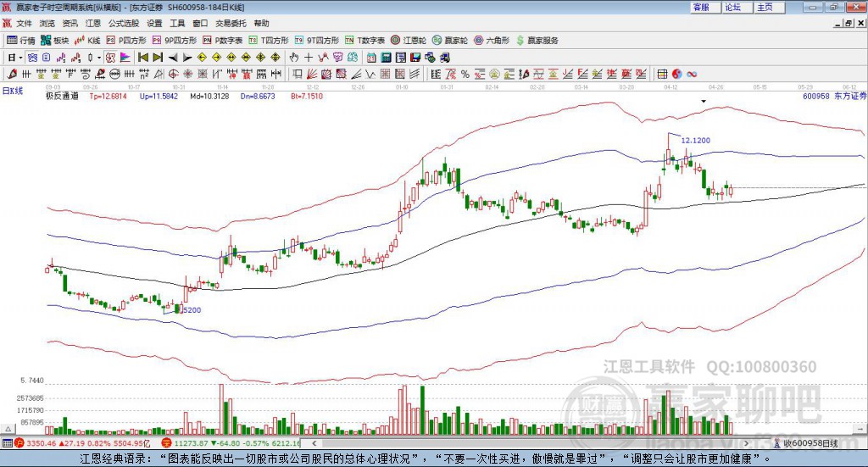
Task: Click the 主页 homepage button
Action: coord(768,7)
